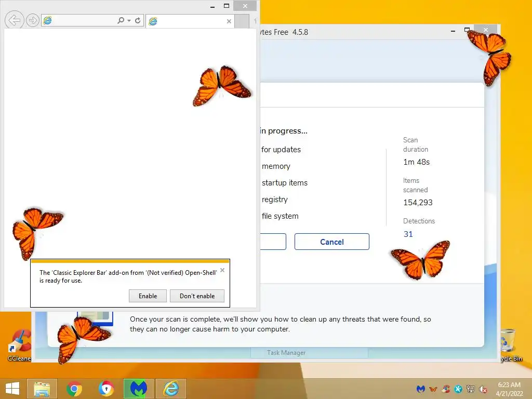Open the network tray icon

(x=470, y=389)
